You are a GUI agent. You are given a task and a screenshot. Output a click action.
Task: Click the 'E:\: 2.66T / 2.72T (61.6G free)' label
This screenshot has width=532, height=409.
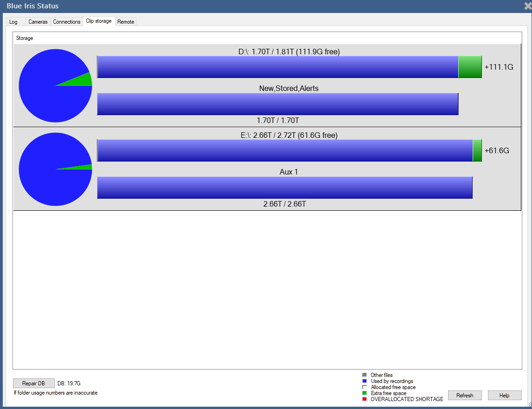[289, 135]
